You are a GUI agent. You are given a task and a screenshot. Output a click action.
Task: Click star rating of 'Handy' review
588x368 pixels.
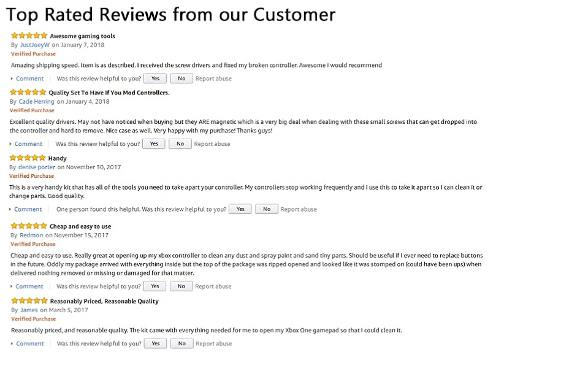pos(28,158)
